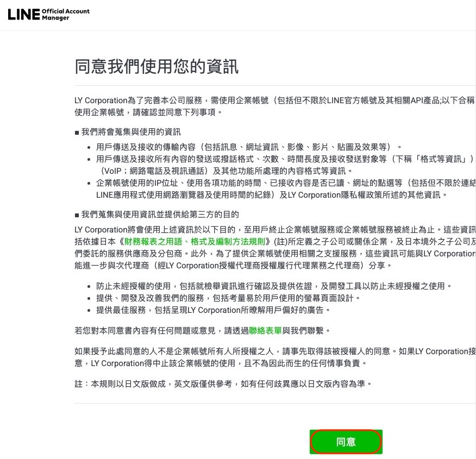Click the heading 同意我們使用您的資訊
This screenshot has height=459, width=476.
[156, 66]
